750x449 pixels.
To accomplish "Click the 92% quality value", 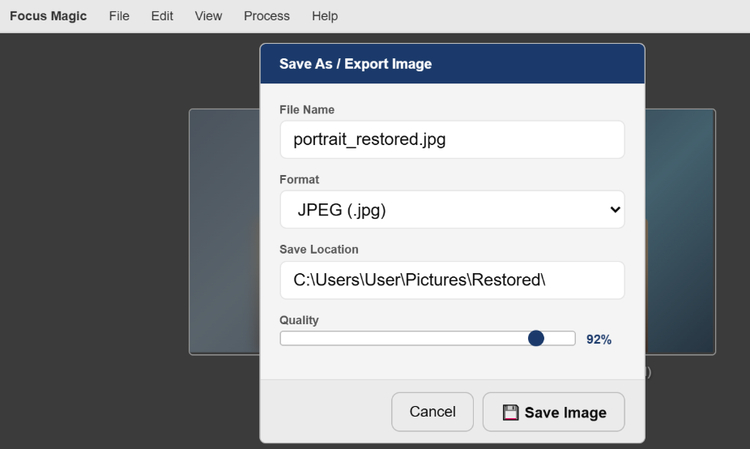I will pos(599,339).
